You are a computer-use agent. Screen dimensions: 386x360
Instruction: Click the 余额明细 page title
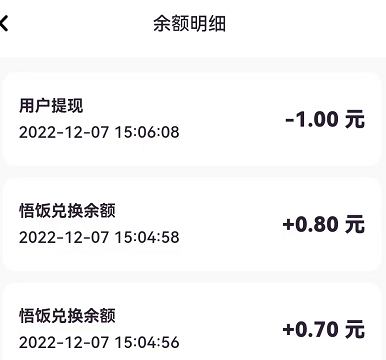pyautogui.click(x=189, y=24)
